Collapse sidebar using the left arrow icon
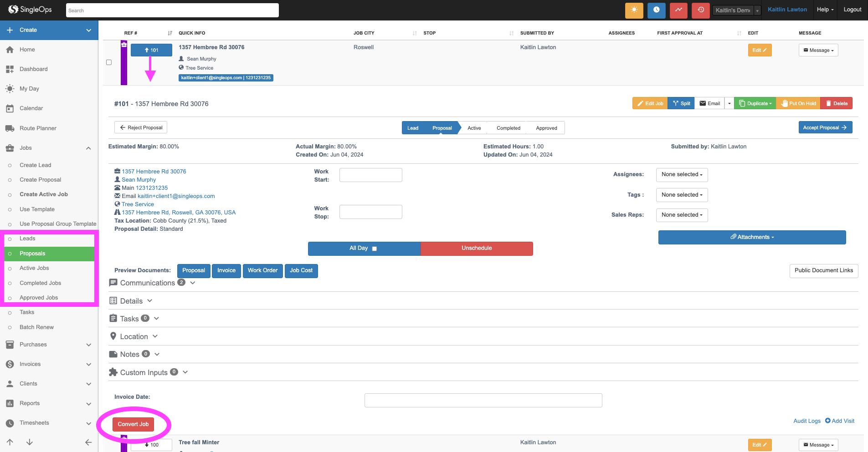The height and width of the screenshot is (452, 868). pos(88,442)
